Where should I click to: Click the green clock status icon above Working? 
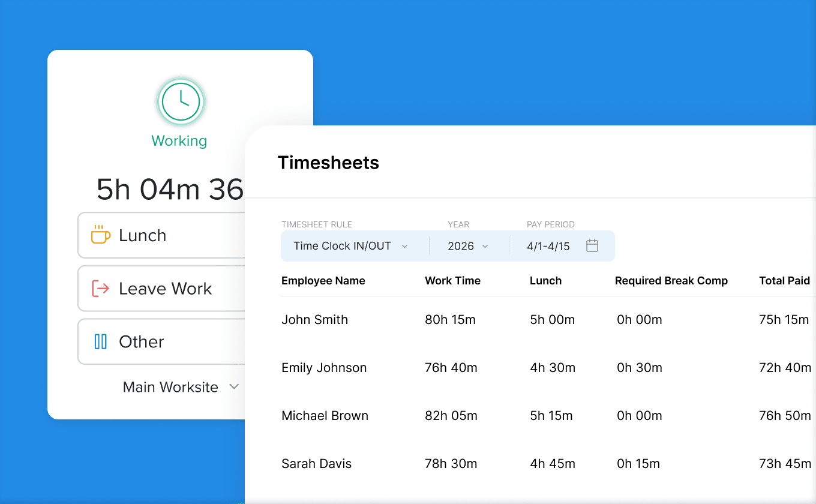pyautogui.click(x=180, y=101)
